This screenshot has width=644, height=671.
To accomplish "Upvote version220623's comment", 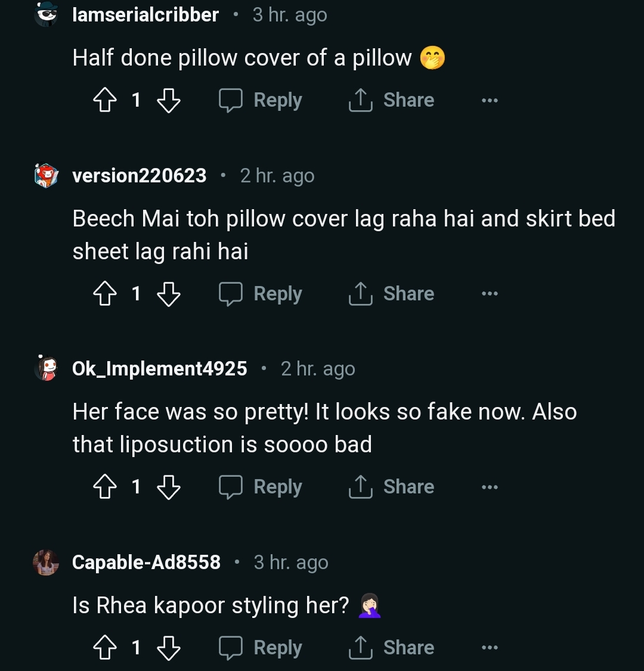I will tap(105, 294).
